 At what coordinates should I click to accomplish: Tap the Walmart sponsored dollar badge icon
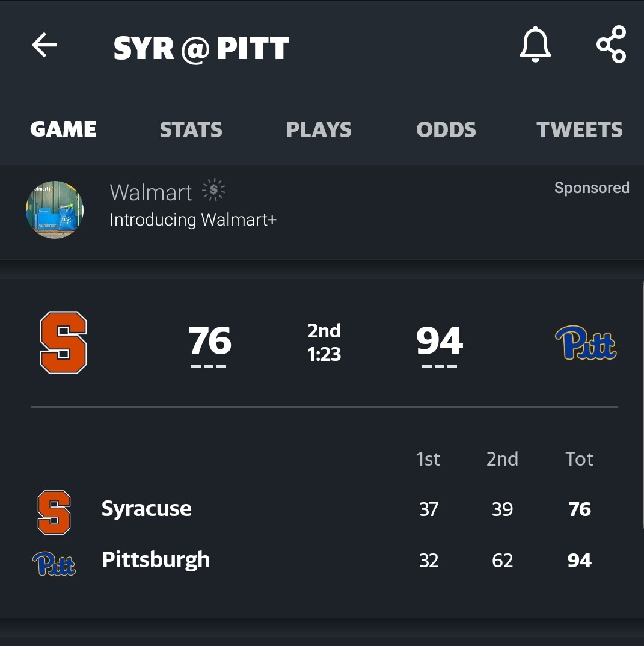tap(213, 190)
